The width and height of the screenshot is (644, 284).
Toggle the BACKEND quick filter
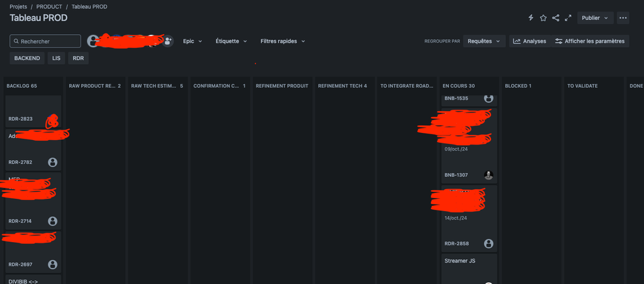click(27, 58)
